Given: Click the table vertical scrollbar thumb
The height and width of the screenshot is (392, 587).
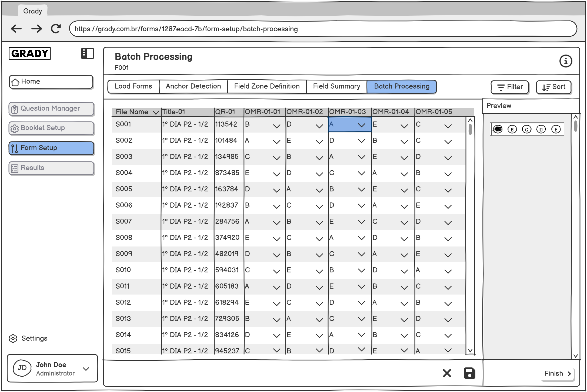Looking at the screenshot, I should 470,129.
